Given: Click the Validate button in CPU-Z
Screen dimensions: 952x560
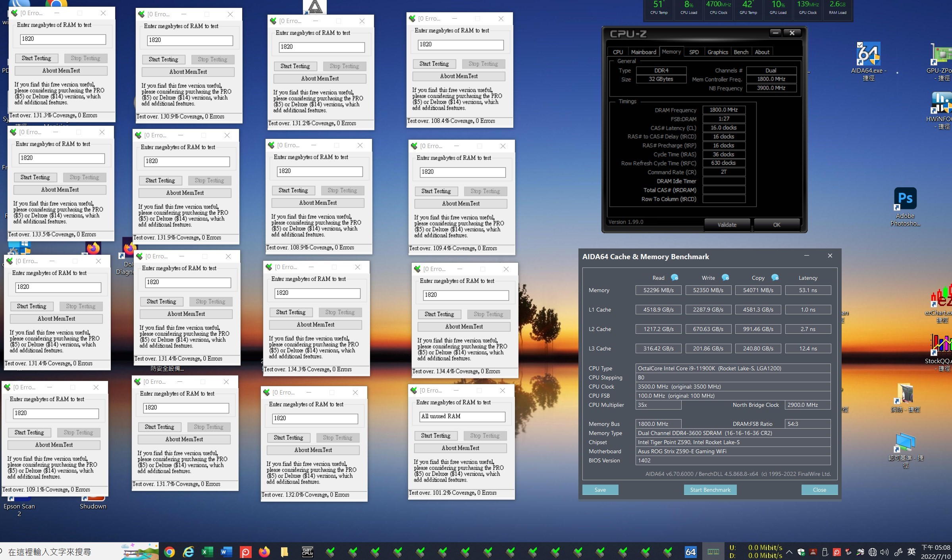Looking at the screenshot, I should tap(727, 225).
